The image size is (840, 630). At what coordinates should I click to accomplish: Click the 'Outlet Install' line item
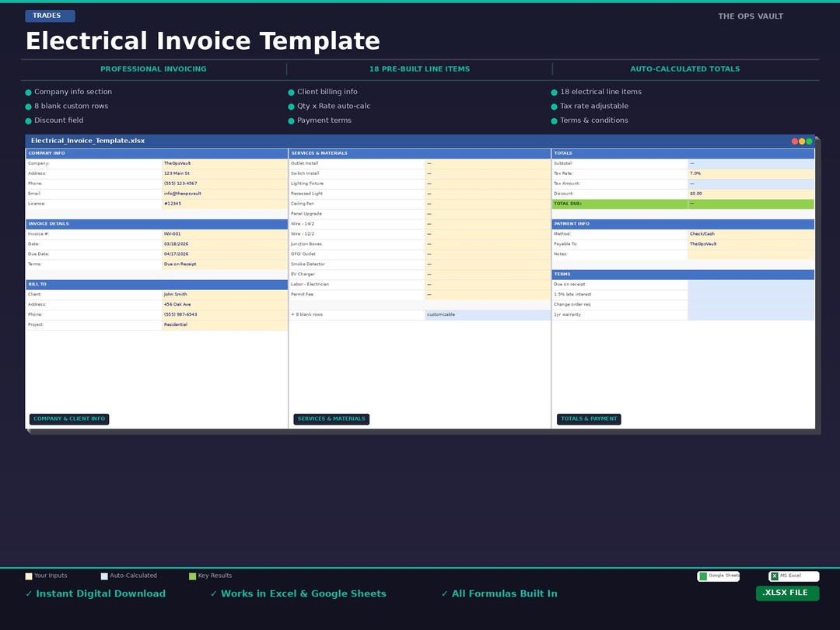tap(304, 163)
